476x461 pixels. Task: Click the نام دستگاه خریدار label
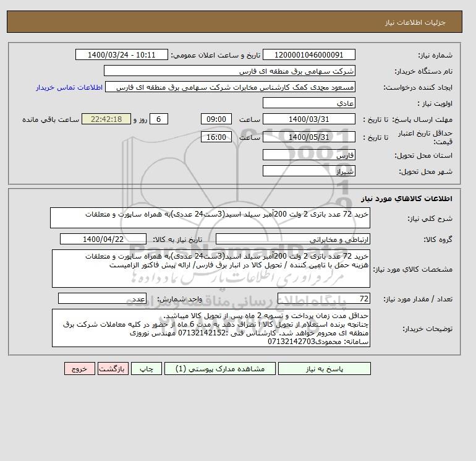pos(423,71)
